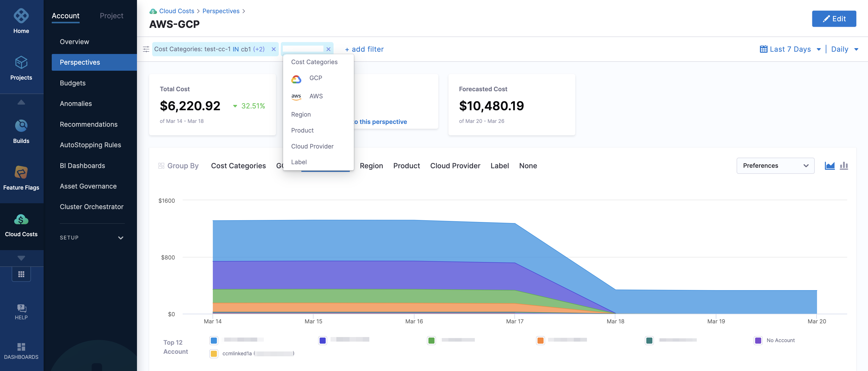Toggle the green legend color swatch
868x371 pixels.
431,340
